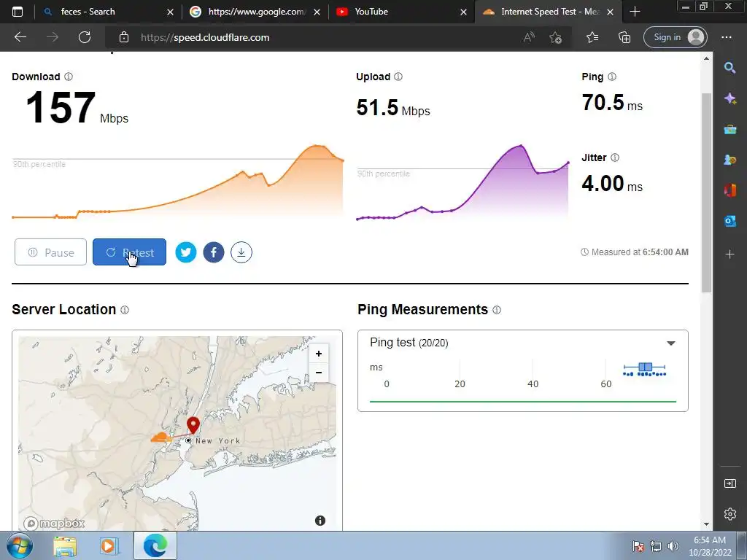This screenshot has height=560, width=747.
Task: Open sidebar settings gear
Action: click(729, 514)
